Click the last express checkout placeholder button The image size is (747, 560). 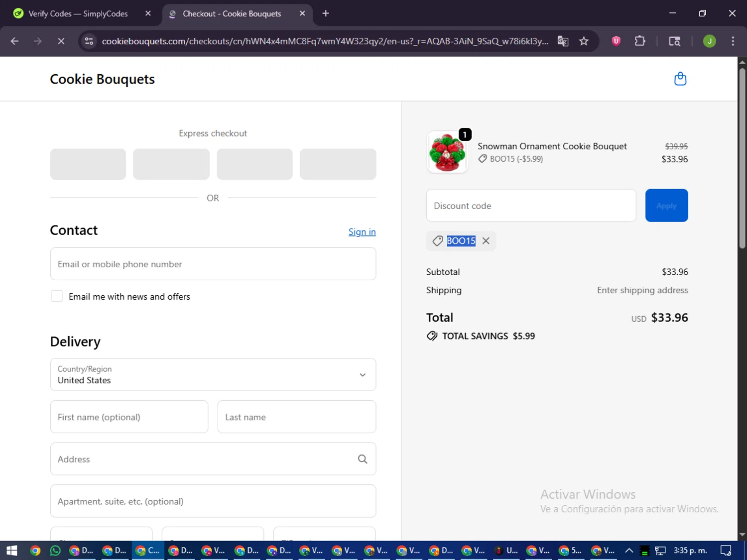338,164
